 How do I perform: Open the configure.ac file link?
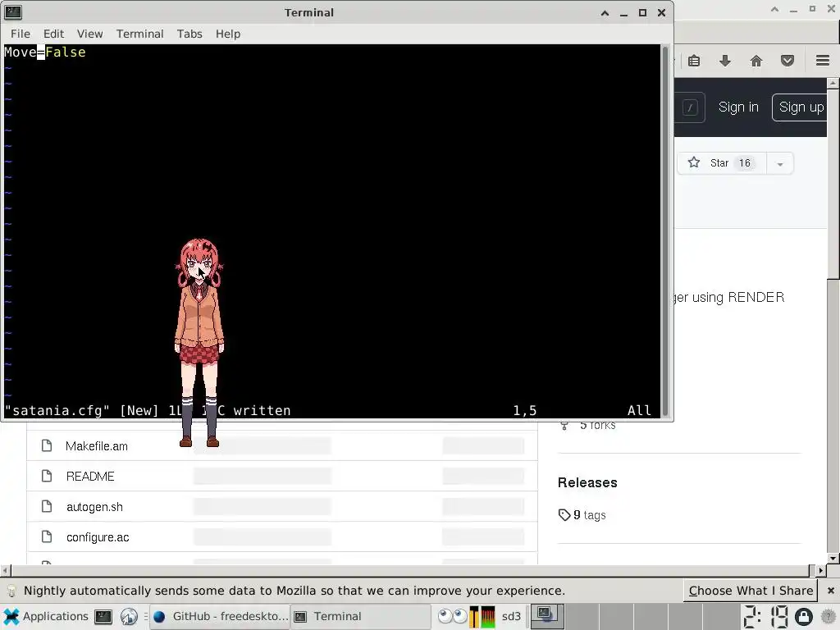point(98,537)
